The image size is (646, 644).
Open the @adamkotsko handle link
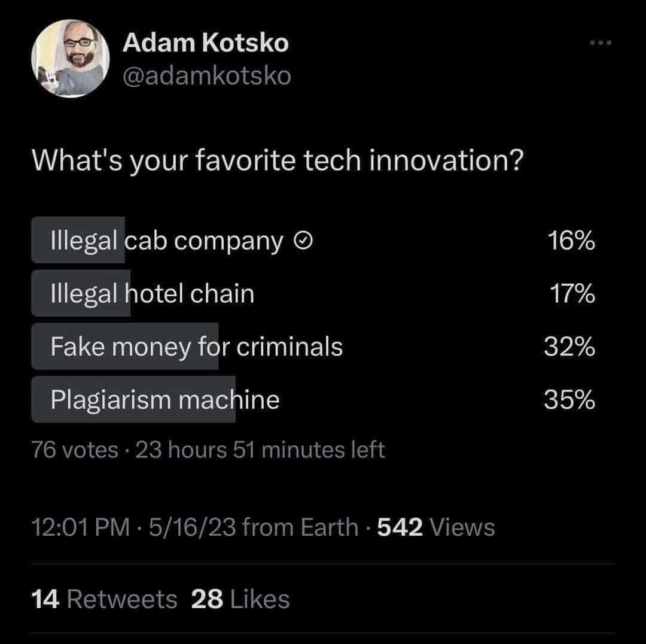pos(207,76)
